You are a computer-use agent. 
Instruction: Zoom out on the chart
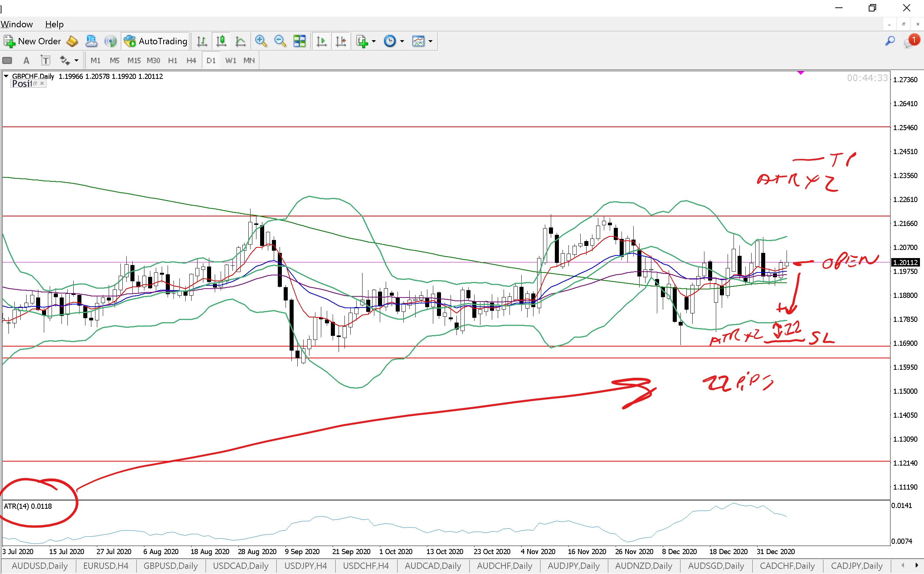click(280, 41)
